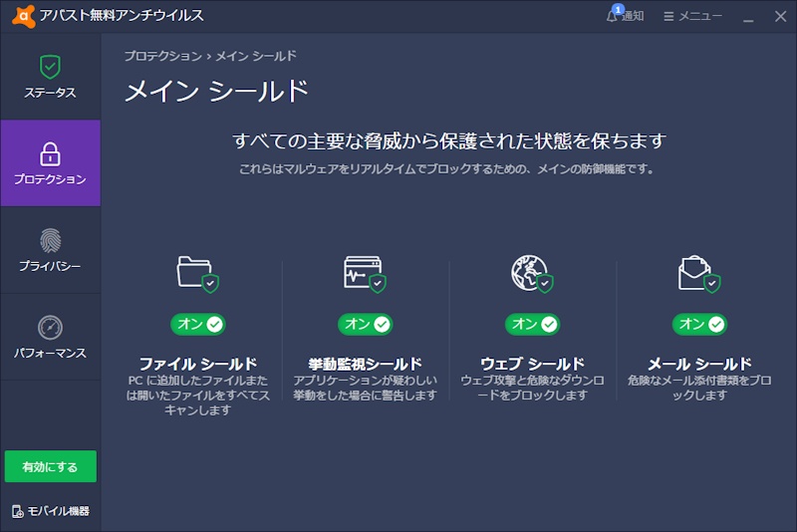Click the 有効にする green button
The width and height of the screenshot is (797, 532).
51,466
